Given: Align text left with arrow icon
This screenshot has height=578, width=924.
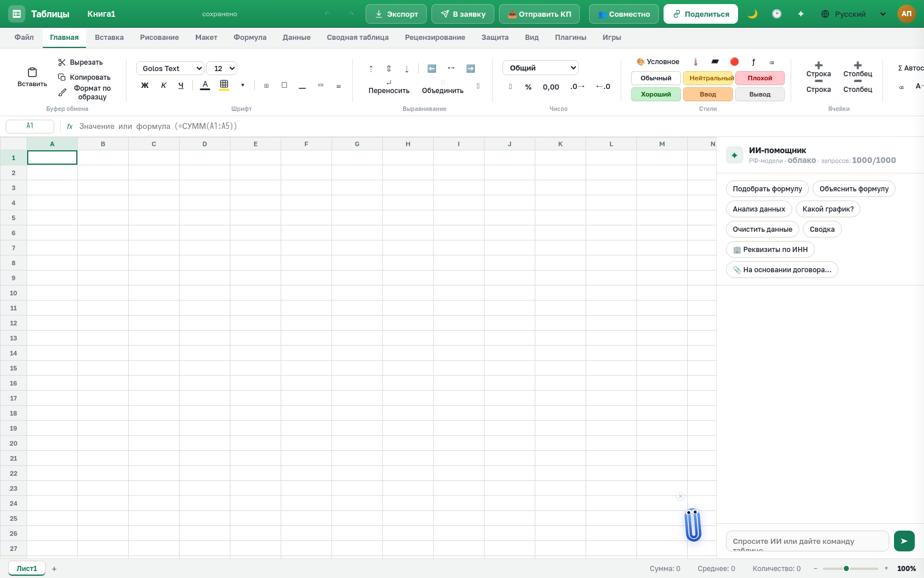Looking at the screenshot, I should [431, 68].
